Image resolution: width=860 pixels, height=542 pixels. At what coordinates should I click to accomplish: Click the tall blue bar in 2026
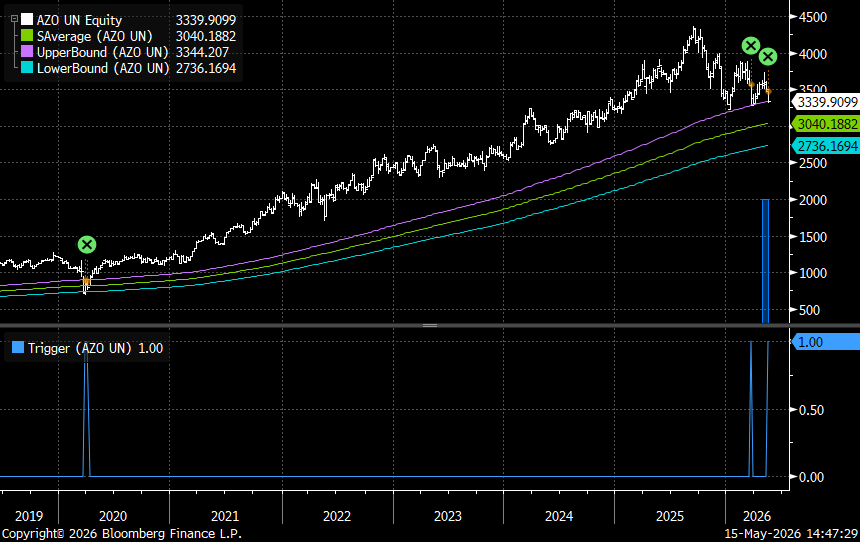pos(765,261)
